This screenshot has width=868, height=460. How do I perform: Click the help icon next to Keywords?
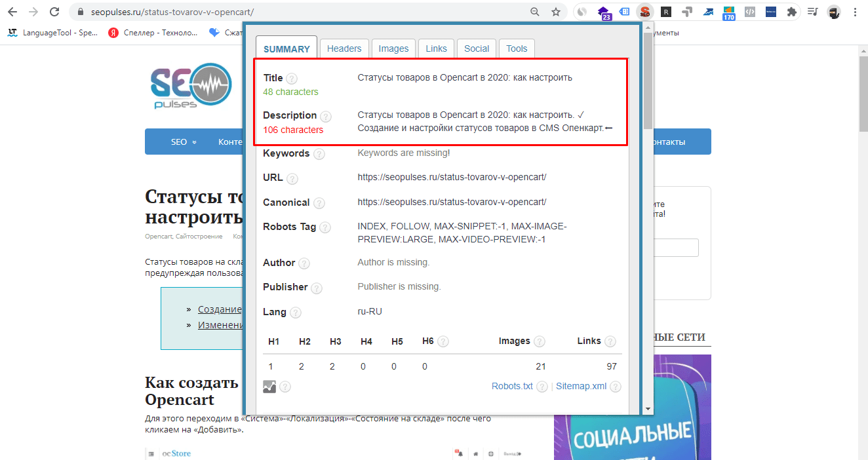319,154
